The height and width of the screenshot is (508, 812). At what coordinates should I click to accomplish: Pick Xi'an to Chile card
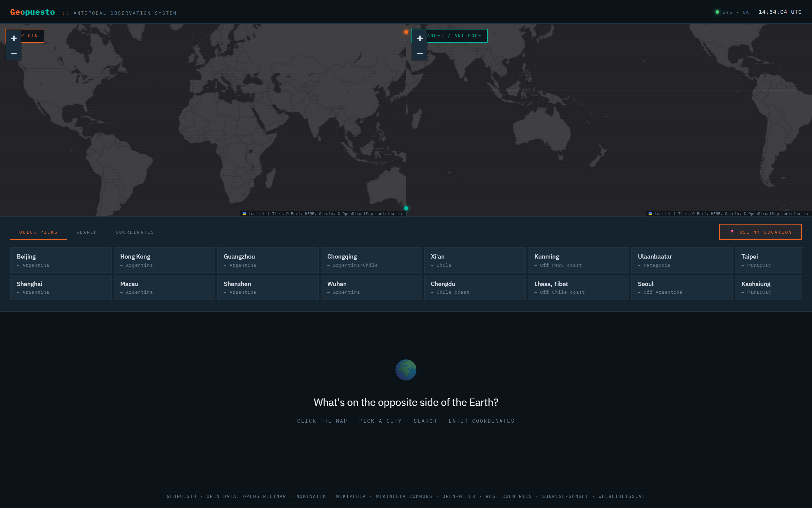pyautogui.click(x=475, y=260)
